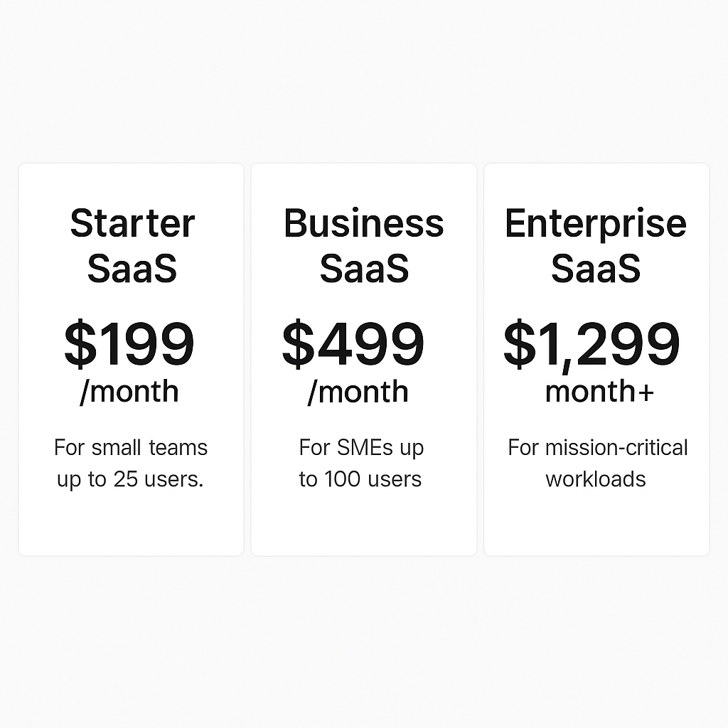Click "/month" beneath the $199 price
This screenshot has width=728, height=728.
[x=129, y=392]
